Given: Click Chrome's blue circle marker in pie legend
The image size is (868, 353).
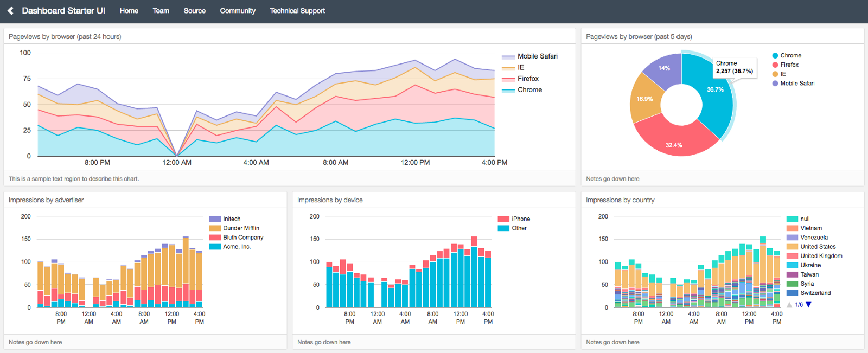Looking at the screenshot, I should (x=775, y=56).
